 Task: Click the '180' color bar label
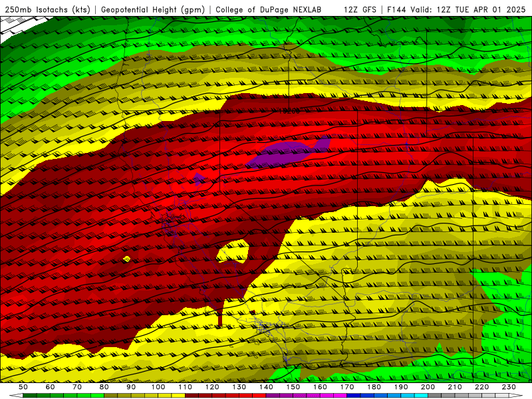[374, 387]
